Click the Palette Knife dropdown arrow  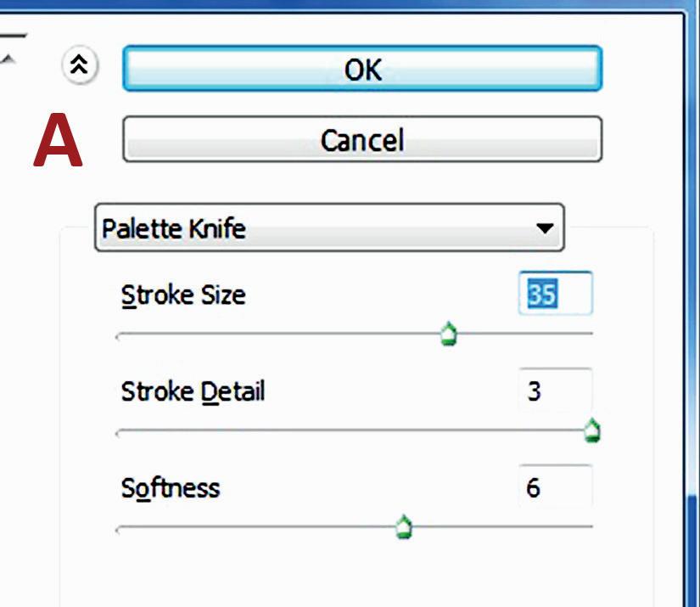click(545, 228)
